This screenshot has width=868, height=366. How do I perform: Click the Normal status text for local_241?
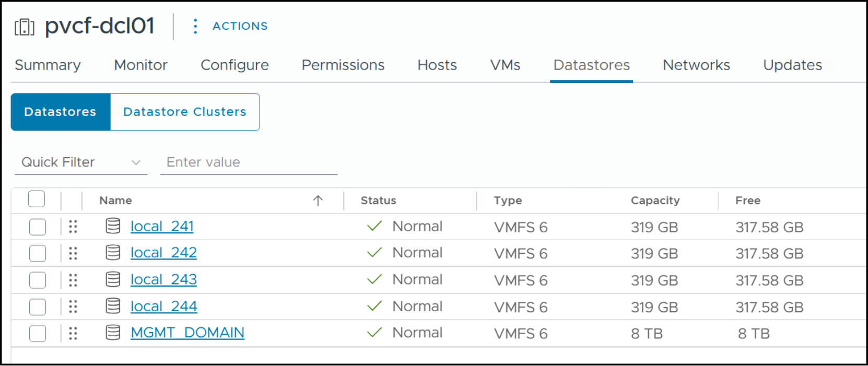(x=417, y=227)
